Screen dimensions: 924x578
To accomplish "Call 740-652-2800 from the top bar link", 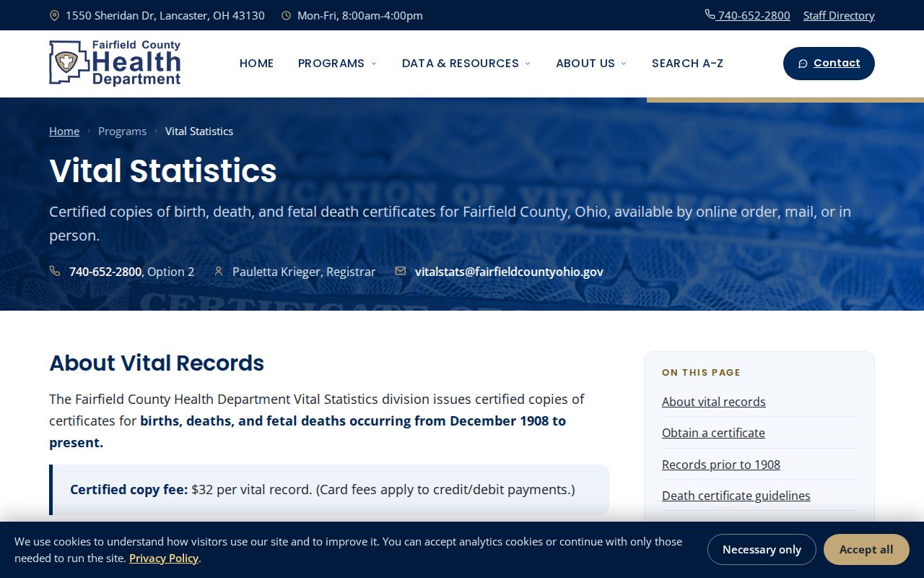I will pos(748,15).
